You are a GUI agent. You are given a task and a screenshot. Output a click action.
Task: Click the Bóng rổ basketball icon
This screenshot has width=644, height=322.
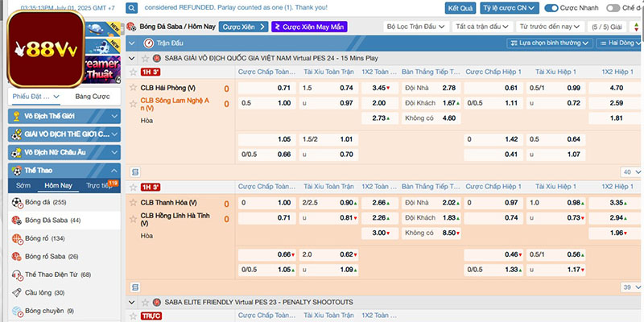16,237
